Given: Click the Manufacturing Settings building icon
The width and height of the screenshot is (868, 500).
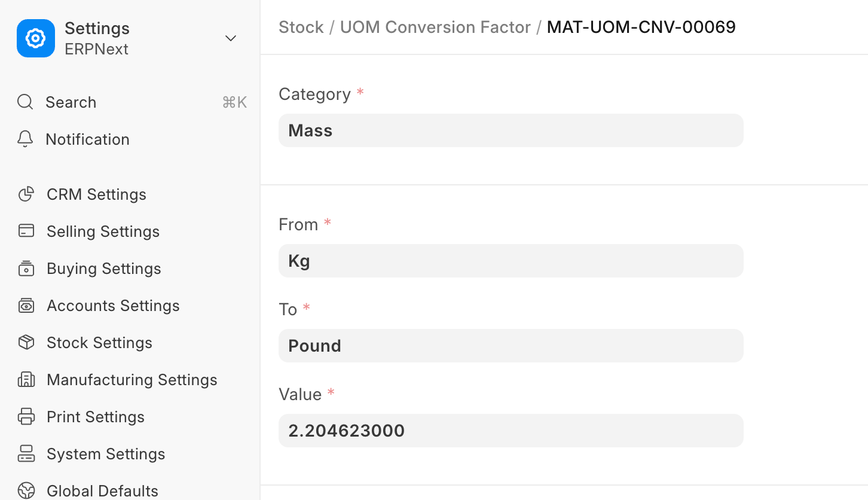Looking at the screenshot, I should point(26,380).
